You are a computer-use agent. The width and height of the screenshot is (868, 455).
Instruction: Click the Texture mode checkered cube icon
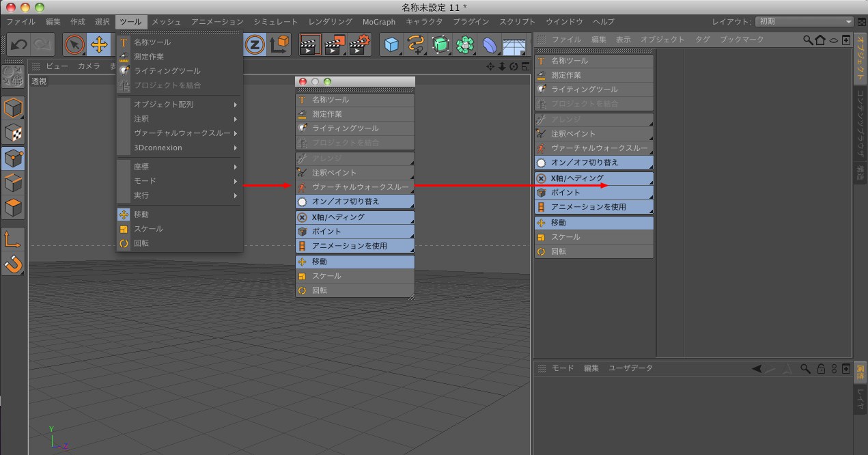(x=14, y=133)
